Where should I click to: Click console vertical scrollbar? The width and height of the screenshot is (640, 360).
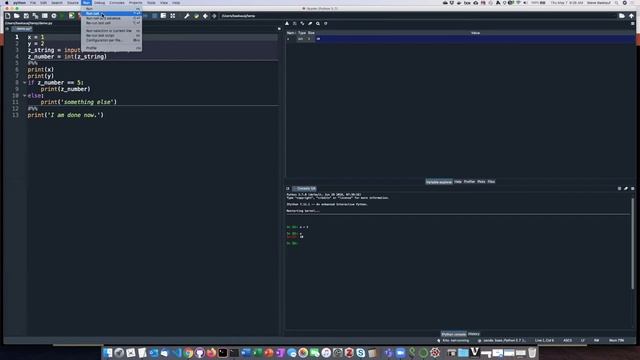[x=633, y=244]
